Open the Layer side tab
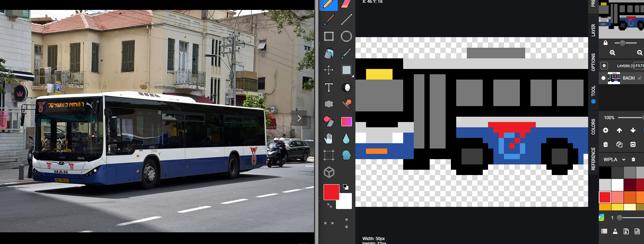 [x=593, y=30]
